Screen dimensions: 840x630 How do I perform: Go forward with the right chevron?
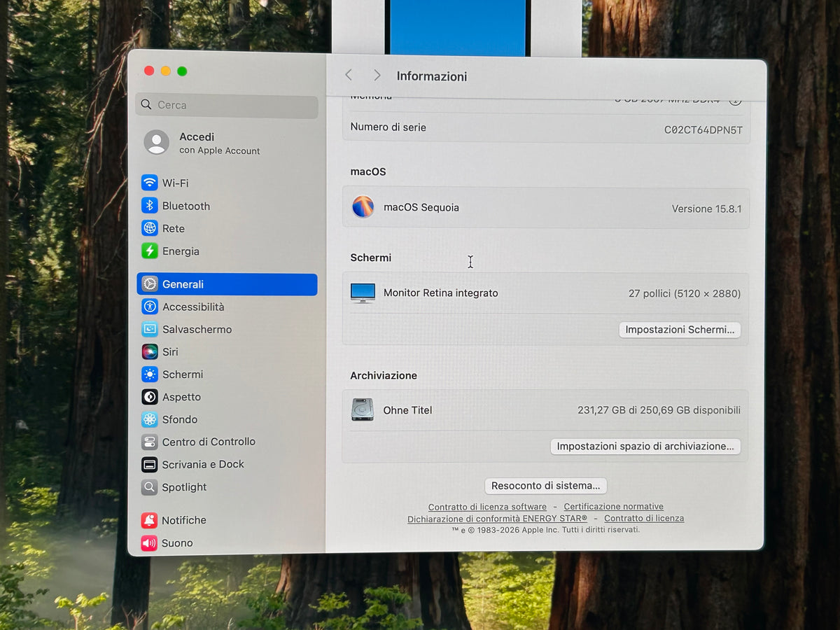[377, 75]
